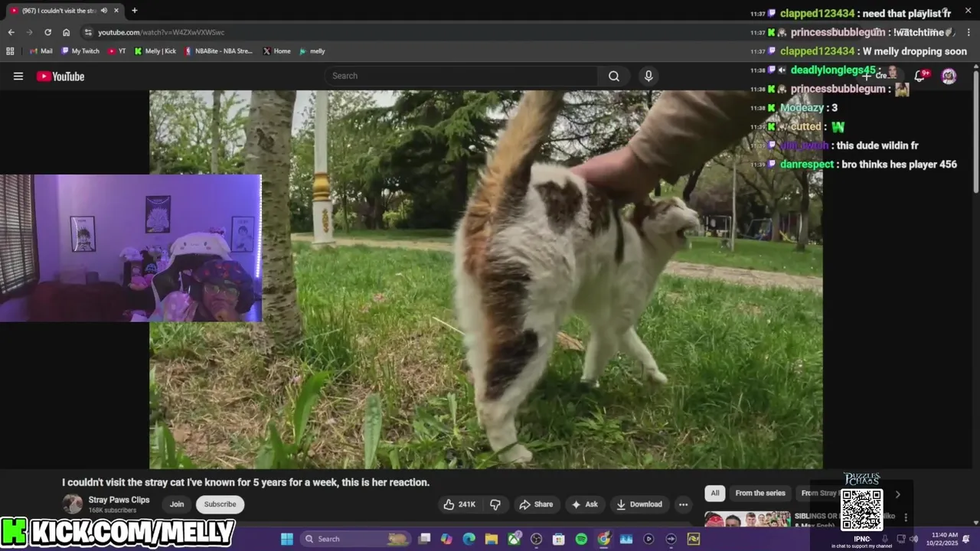Open Task View from the taskbar
The width and height of the screenshot is (980, 551).
coord(424,539)
